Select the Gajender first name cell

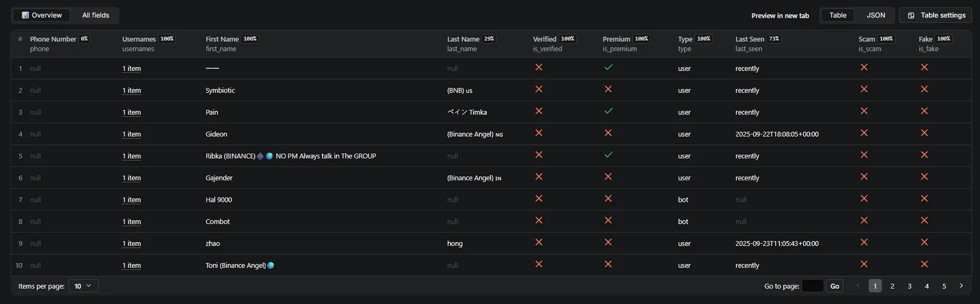click(x=219, y=178)
